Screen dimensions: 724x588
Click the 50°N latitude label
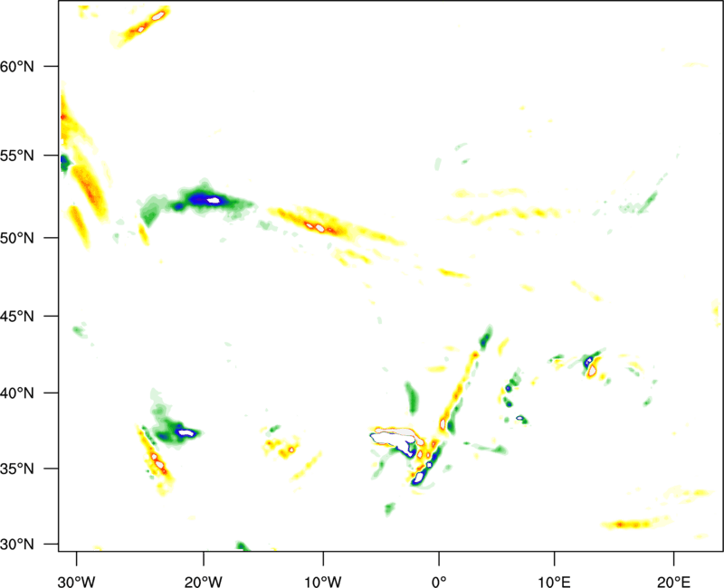tap(17, 238)
